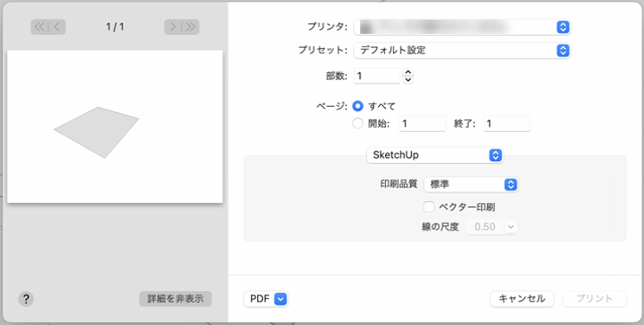Open the プリンタ selection dropdown
This screenshot has width=644, height=325.
click(x=463, y=27)
